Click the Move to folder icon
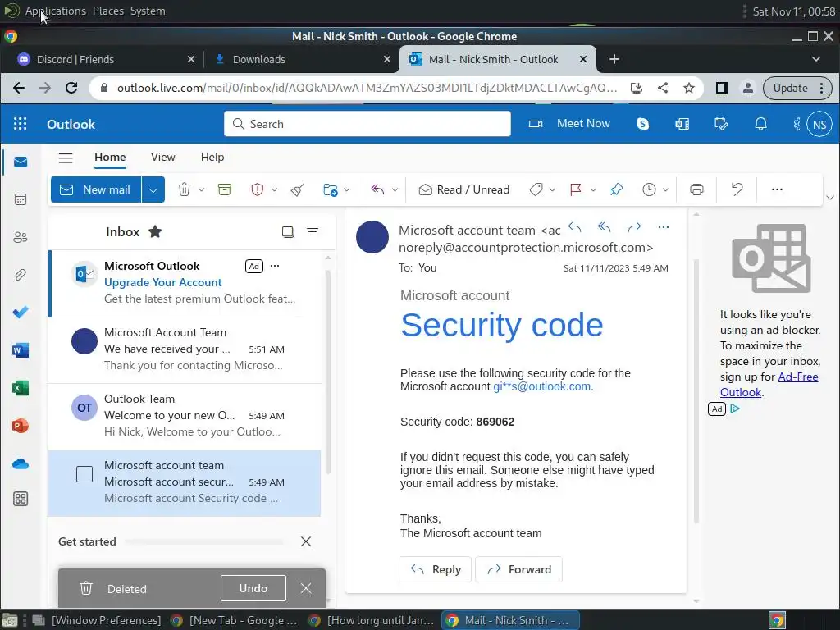Image resolution: width=840 pixels, height=630 pixels. tap(330, 189)
